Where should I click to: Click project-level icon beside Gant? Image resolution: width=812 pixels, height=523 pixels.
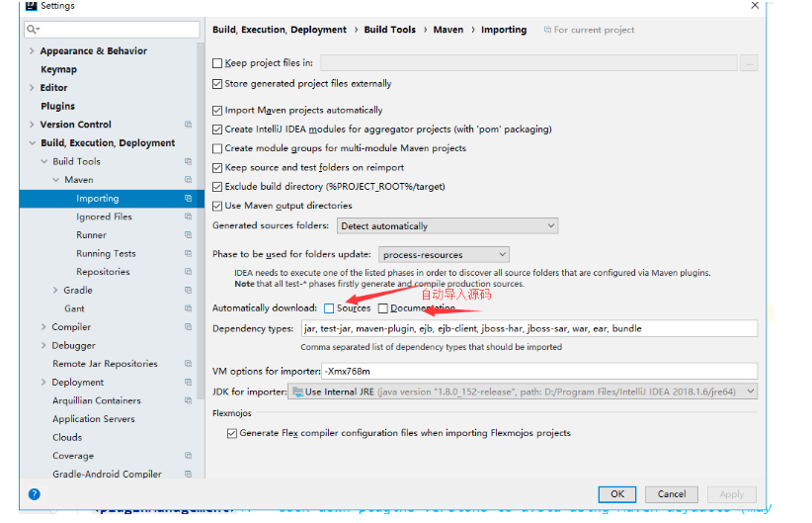[188, 308]
